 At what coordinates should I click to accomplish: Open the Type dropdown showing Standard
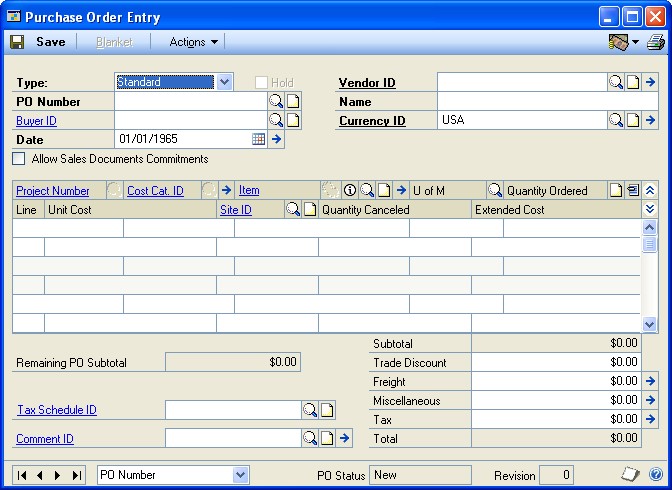(224, 81)
